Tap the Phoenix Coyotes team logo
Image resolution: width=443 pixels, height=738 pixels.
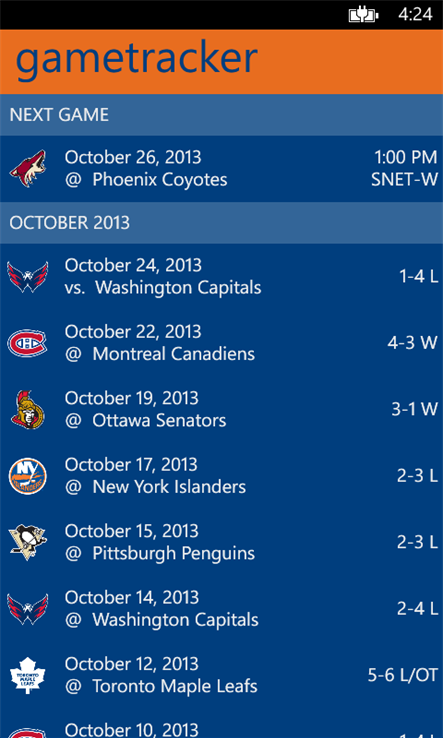[28, 168]
